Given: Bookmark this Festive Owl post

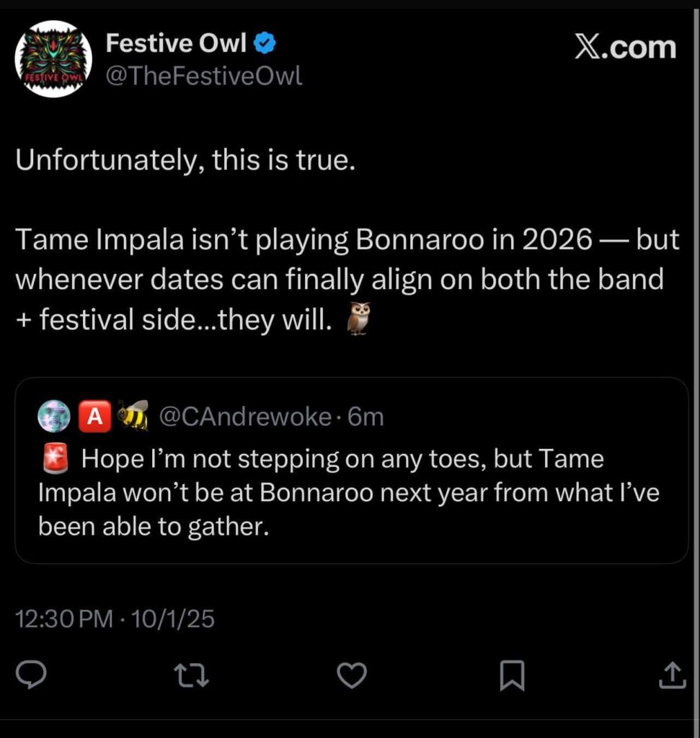Looking at the screenshot, I should (513, 675).
